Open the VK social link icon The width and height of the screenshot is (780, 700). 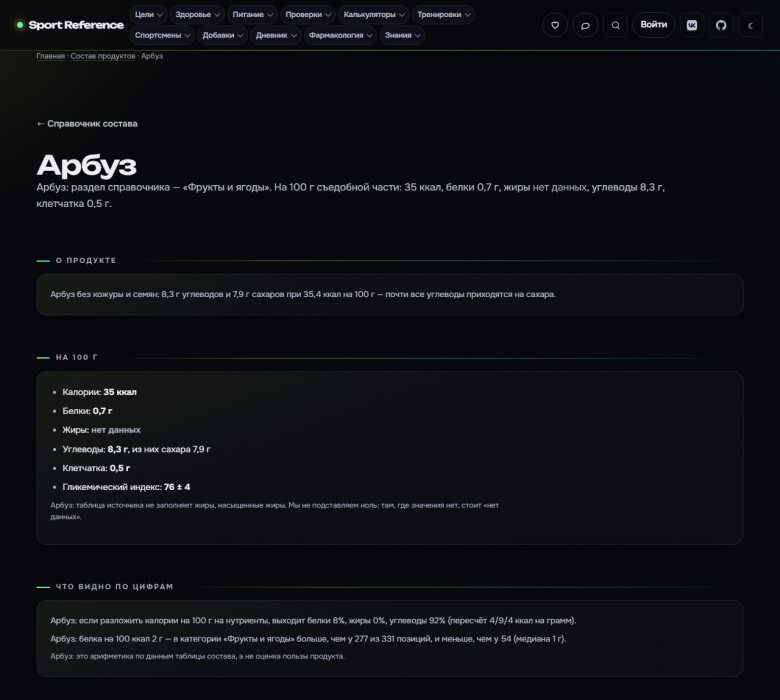pyautogui.click(x=691, y=25)
